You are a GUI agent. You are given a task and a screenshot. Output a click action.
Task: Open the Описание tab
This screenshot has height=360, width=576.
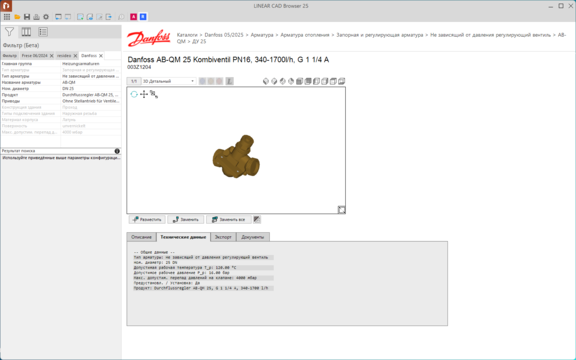tap(141, 237)
